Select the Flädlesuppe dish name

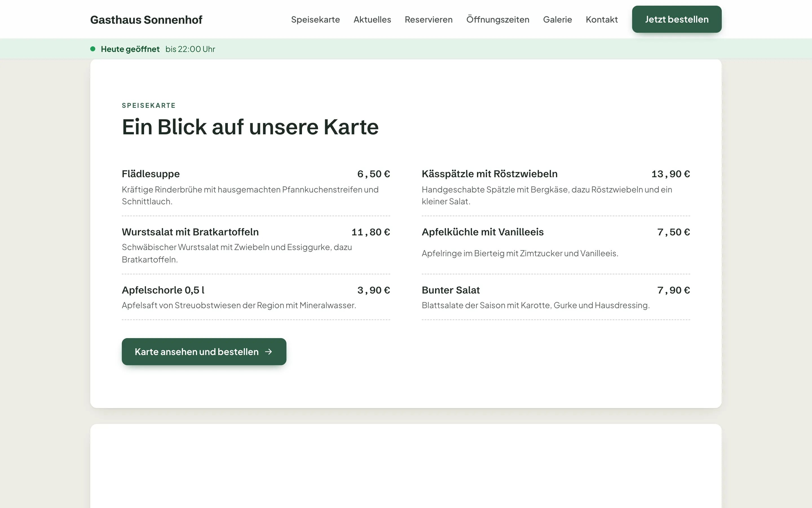pyautogui.click(x=151, y=174)
